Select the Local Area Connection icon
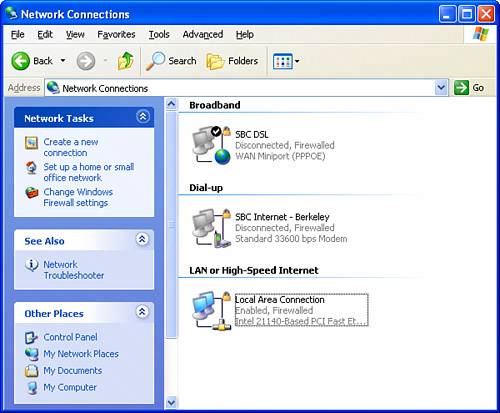This screenshot has width=500, height=413. (x=212, y=310)
